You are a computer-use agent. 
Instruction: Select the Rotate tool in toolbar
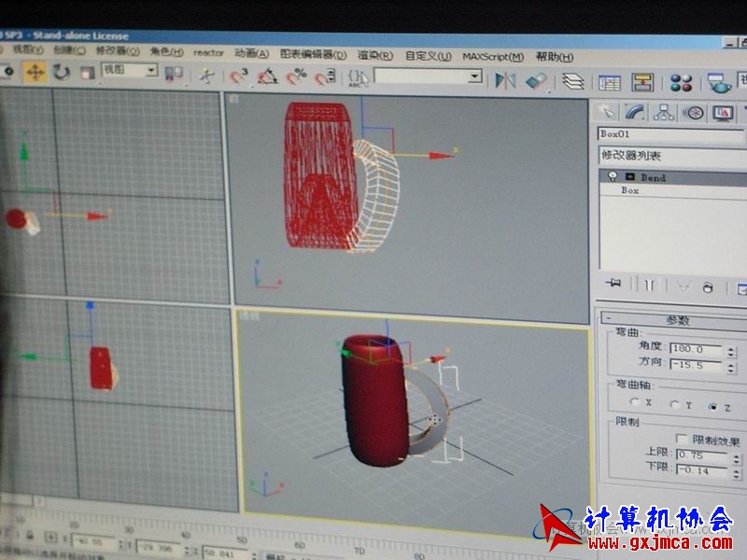[x=62, y=72]
